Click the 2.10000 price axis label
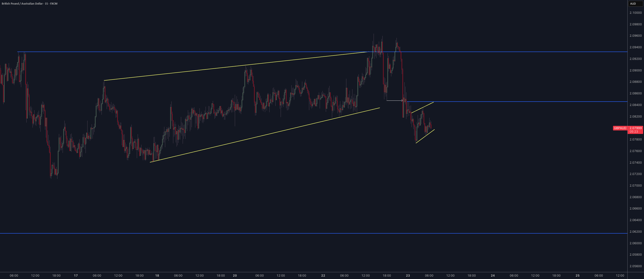The width and height of the screenshot is (644, 279). click(x=635, y=13)
